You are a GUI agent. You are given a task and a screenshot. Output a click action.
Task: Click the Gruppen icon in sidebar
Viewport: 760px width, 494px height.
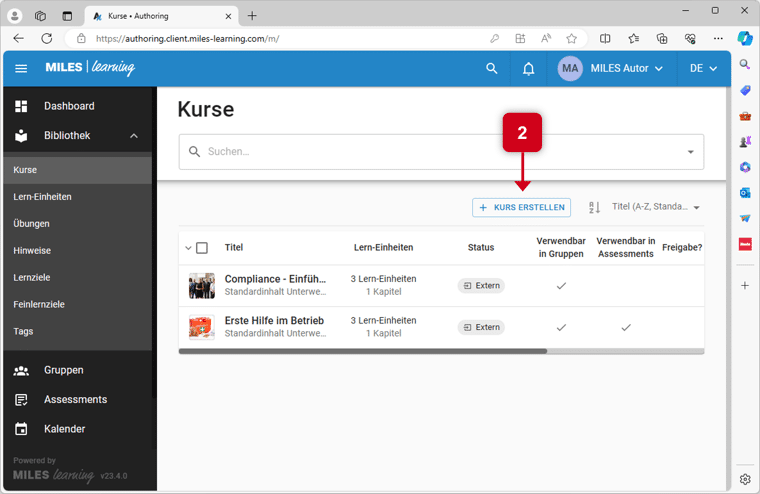coord(21,370)
